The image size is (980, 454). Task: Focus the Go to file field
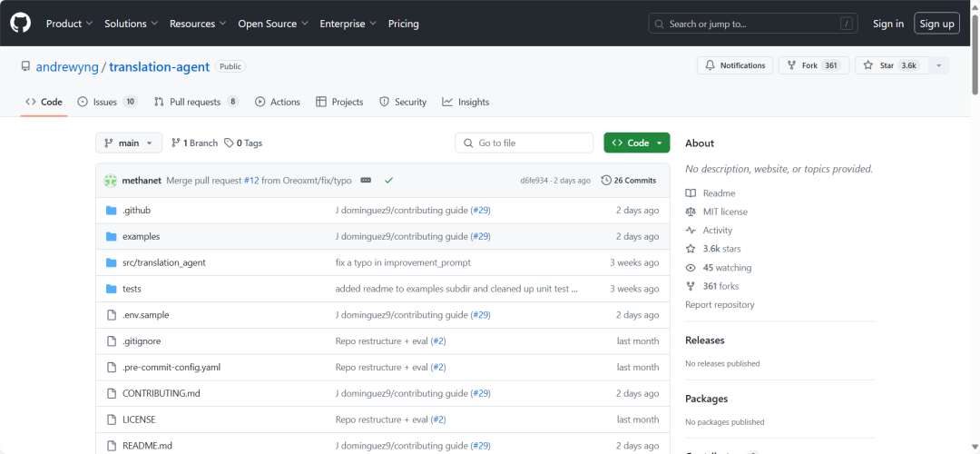pyautogui.click(x=524, y=143)
